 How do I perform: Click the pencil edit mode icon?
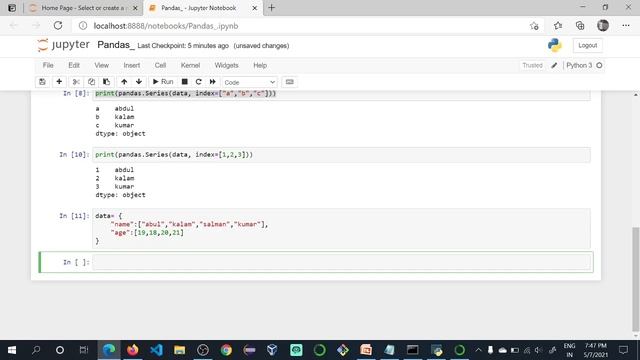554,65
